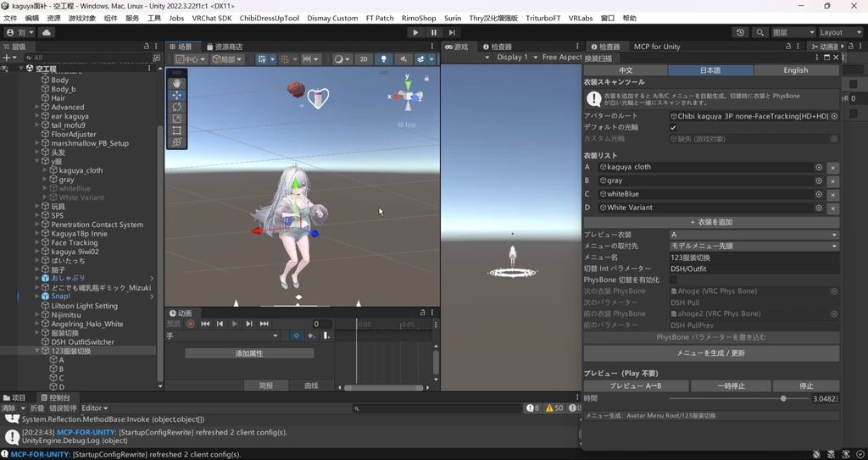Screen dimensions: 868x460
Task: Expand the kaguya_cloth tree item
Action: [46, 170]
